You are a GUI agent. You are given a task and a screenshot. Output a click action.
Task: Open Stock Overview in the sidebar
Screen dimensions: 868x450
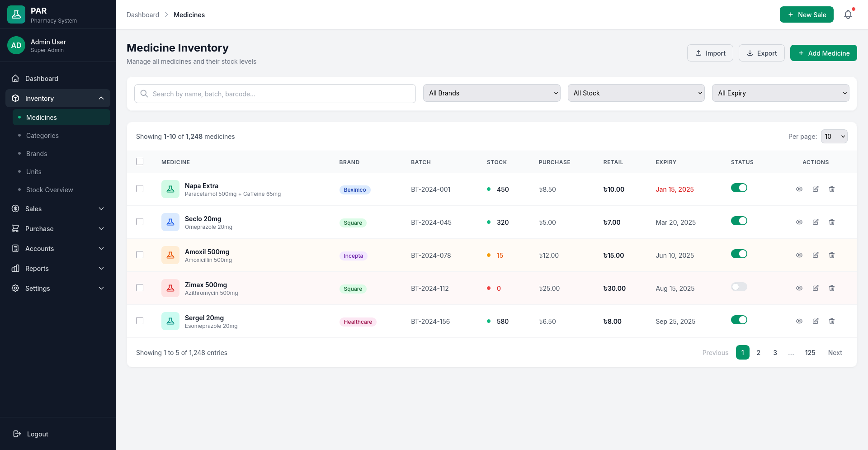(49, 190)
